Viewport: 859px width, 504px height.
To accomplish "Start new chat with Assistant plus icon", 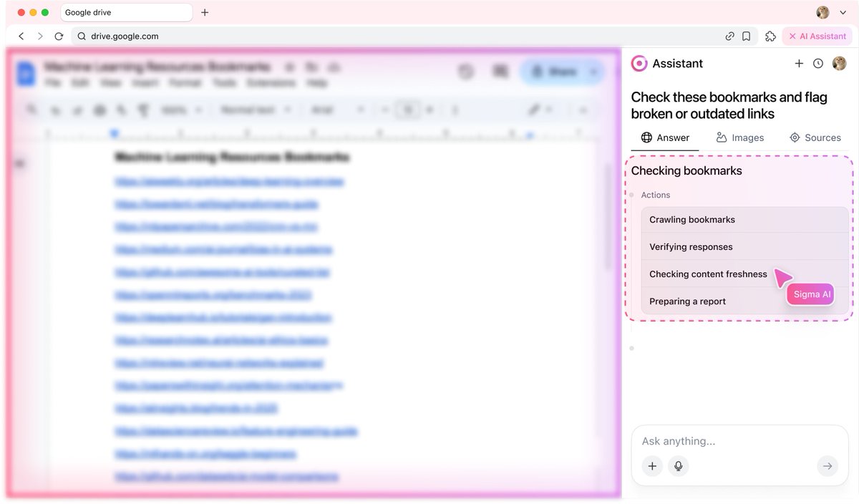I will [x=799, y=64].
